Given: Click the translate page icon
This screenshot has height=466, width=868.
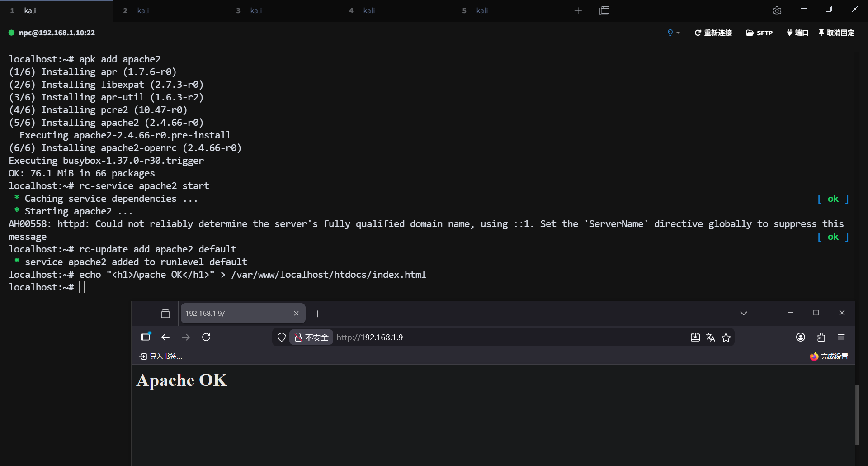Looking at the screenshot, I should tap(711, 338).
